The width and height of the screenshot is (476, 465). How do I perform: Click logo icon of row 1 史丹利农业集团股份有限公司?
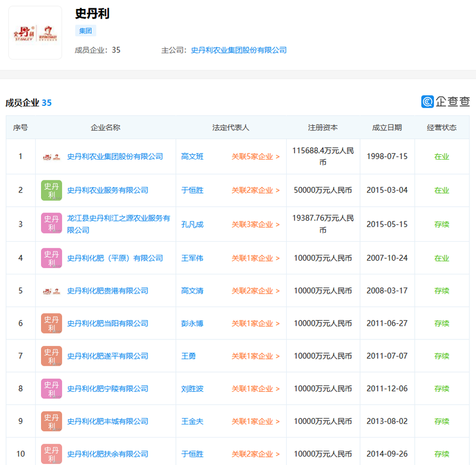(x=52, y=157)
